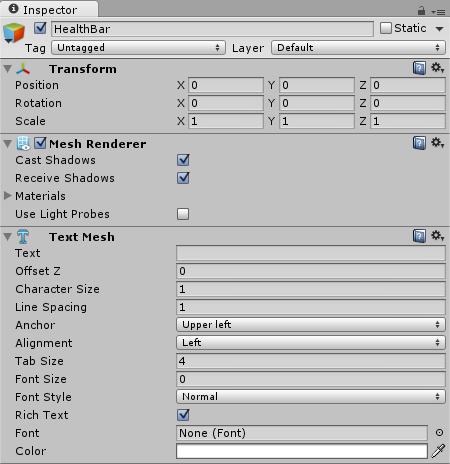Enable Use Light Probes
The image size is (450, 464).
tap(183, 214)
